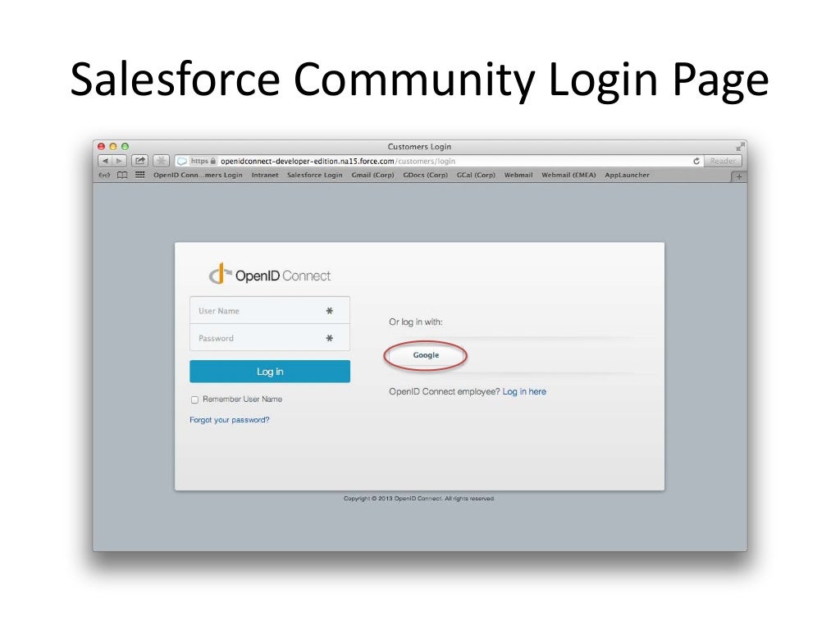
Task: Open the Gmail (Corp) bookmark
Action: coord(372,176)
